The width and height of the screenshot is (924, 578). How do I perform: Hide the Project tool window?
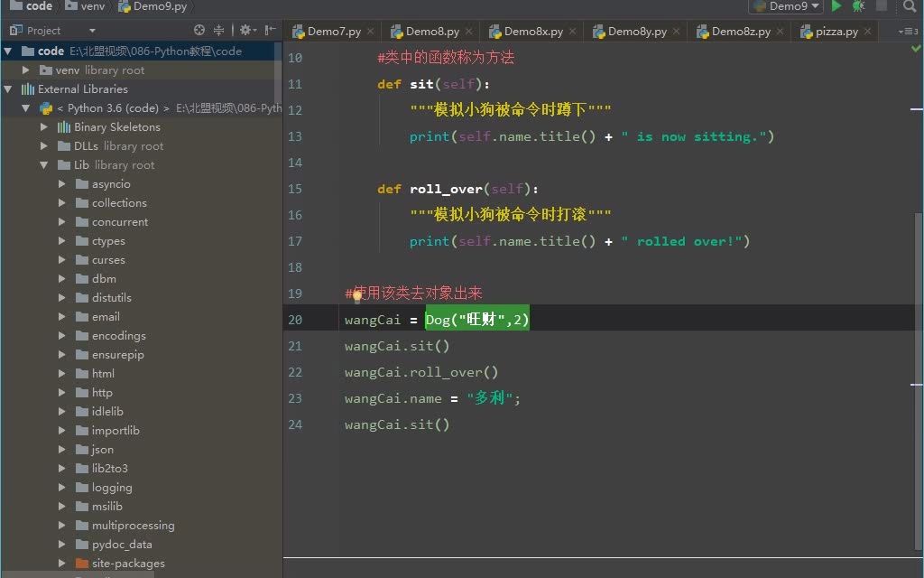pyautogui.click(x=270, y=30)
